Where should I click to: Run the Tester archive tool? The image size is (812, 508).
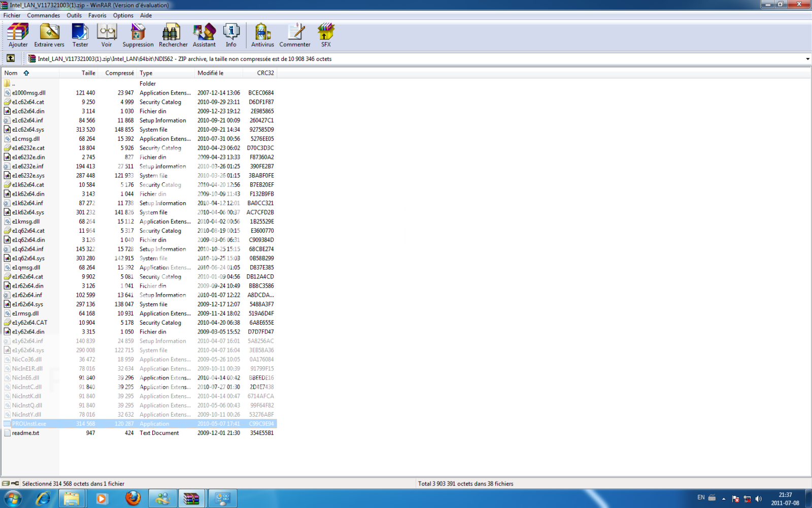[80, 35]
